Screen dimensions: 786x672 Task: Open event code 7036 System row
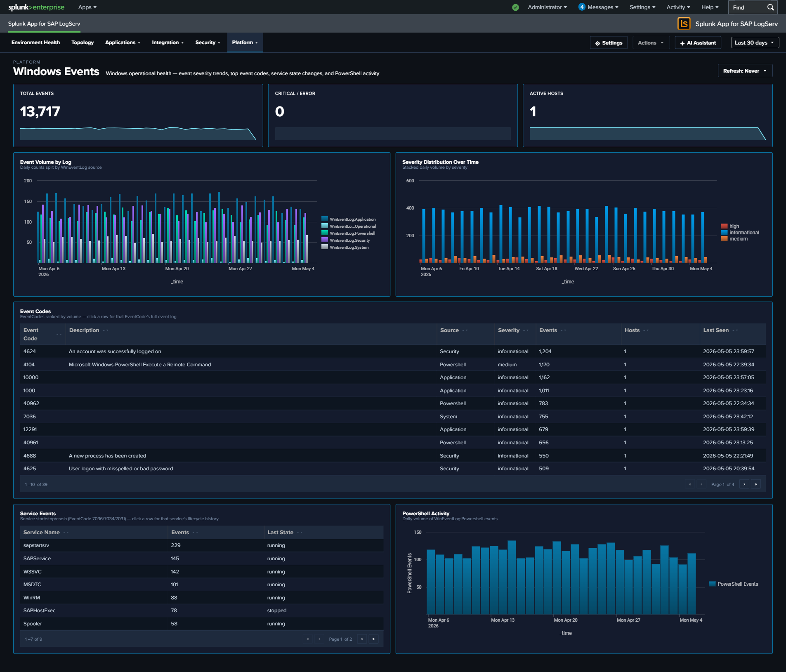[x=393, y=417]
